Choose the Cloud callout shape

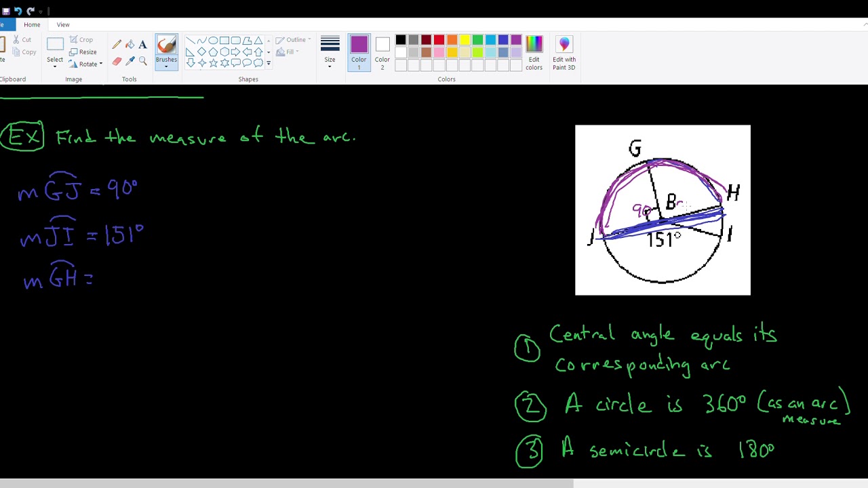click(x=258, y=63)
